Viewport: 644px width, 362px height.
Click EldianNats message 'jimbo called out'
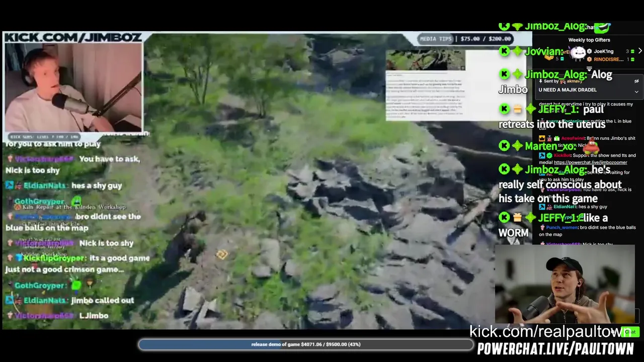(x=103, y=300)
